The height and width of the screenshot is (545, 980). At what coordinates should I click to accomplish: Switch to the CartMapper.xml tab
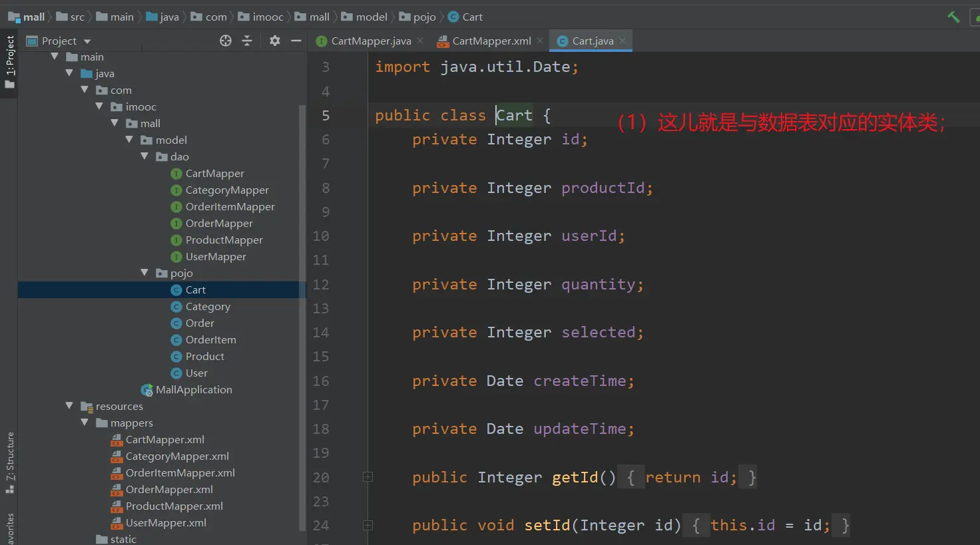pyautogui.click(x=491, y=41)
